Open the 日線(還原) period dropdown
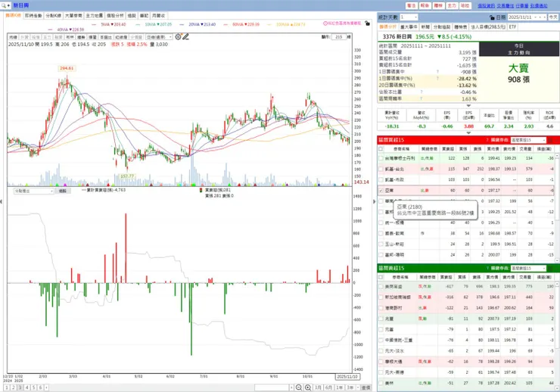Viewport: 560px width, 392px height. [x=159, y=37]
